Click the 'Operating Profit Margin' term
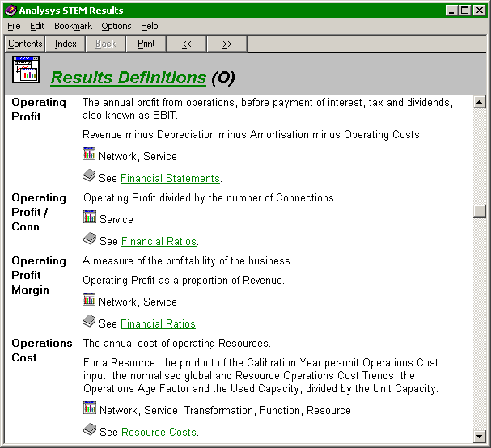This screenshot has width=491, height=448. tap(39, 275)
